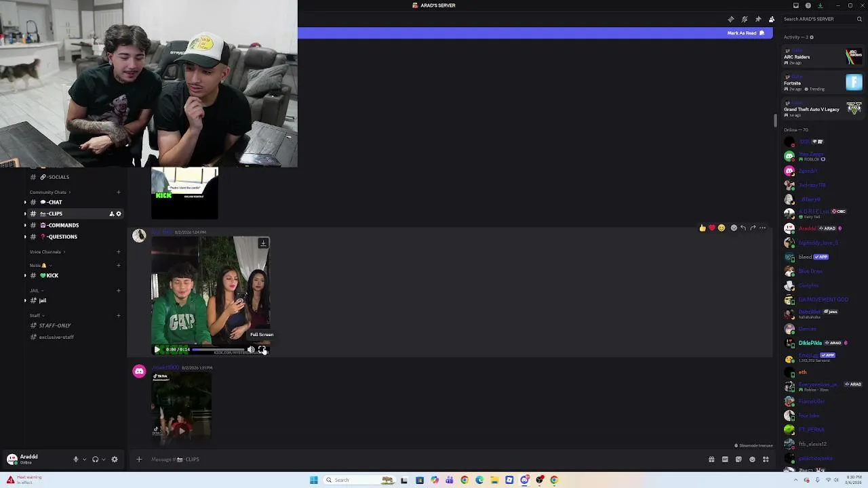This screenshot has width=868, height=488.
Task: Open the Fortnite activity card
Action: click(822, 83)
